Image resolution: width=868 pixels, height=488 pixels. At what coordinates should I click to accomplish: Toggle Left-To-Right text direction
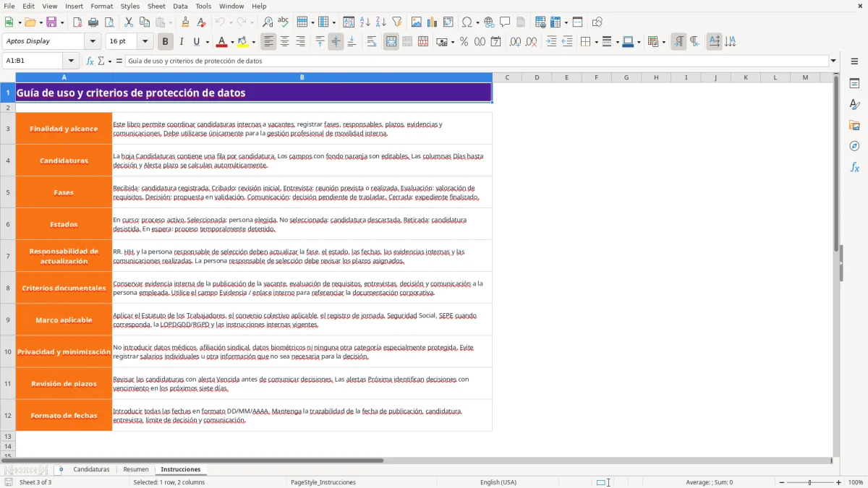pyautogui.click(x=678, y=42)
